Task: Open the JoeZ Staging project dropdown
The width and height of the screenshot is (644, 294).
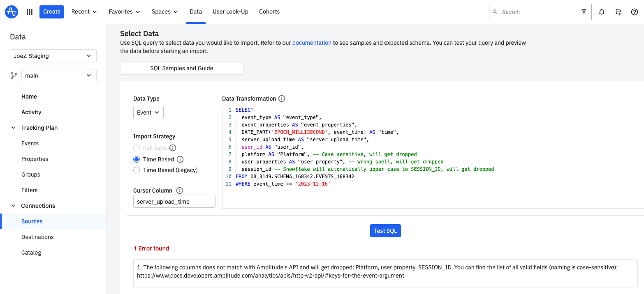Action: pyautogui.click(x=53, y=56)
